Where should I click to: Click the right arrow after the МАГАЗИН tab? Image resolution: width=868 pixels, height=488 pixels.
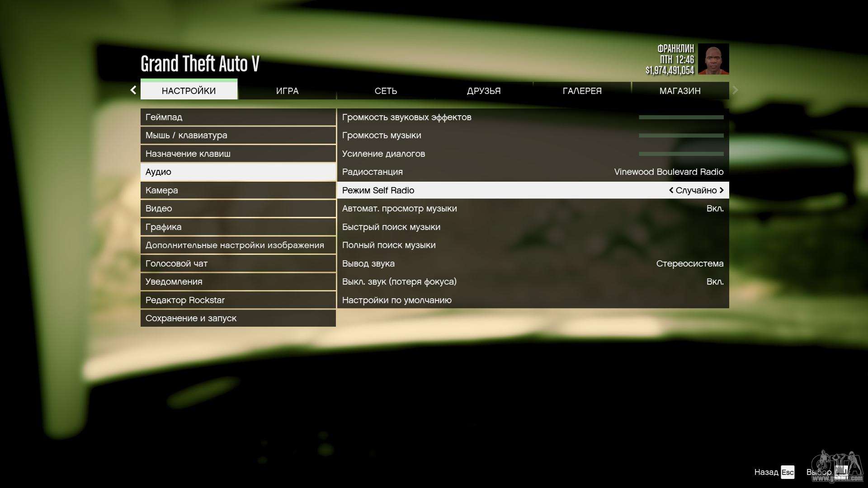(736, 90)
